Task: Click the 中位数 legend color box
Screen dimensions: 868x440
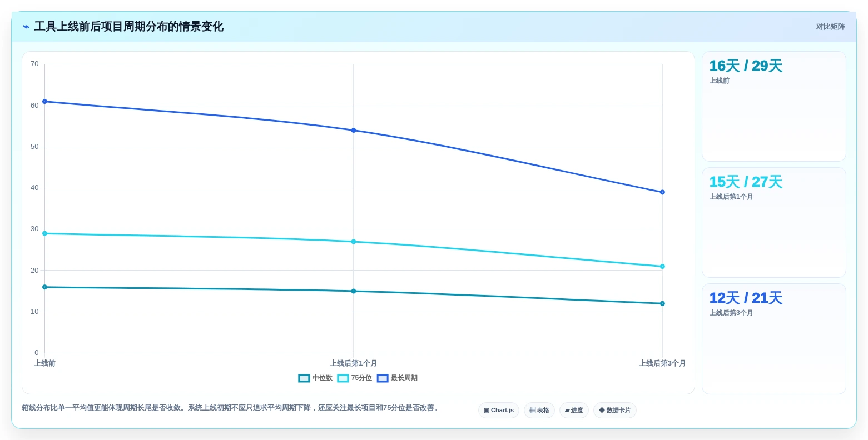Action: pyautogui.click(x=304, y=378)
